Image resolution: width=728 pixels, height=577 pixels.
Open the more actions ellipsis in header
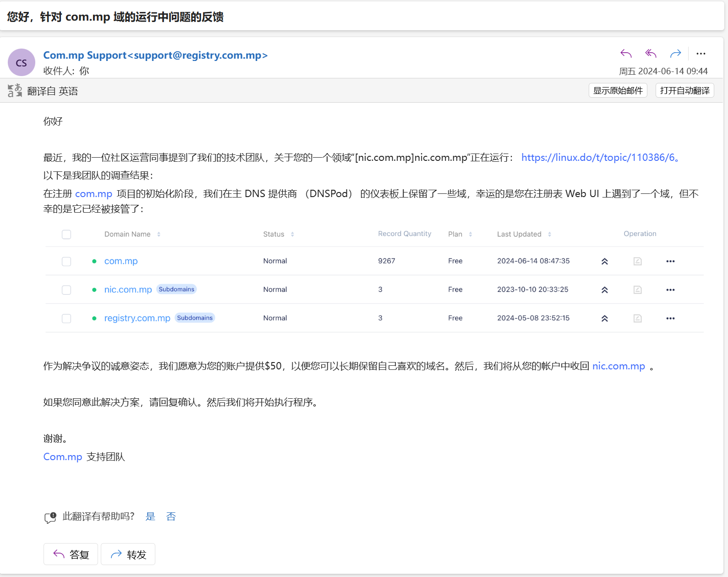[x=701, y=54]
